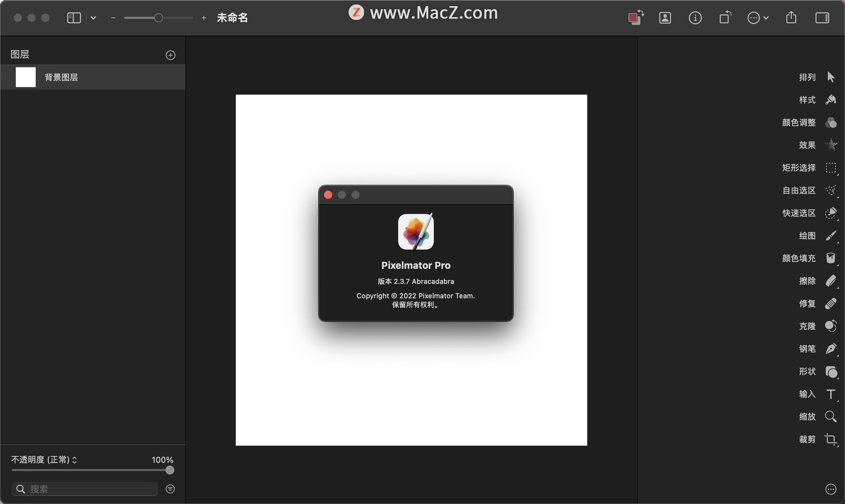Show the info inspector icon
This screenshot has width=845, height=504.
pyautogui.click(x=695, y=18)
